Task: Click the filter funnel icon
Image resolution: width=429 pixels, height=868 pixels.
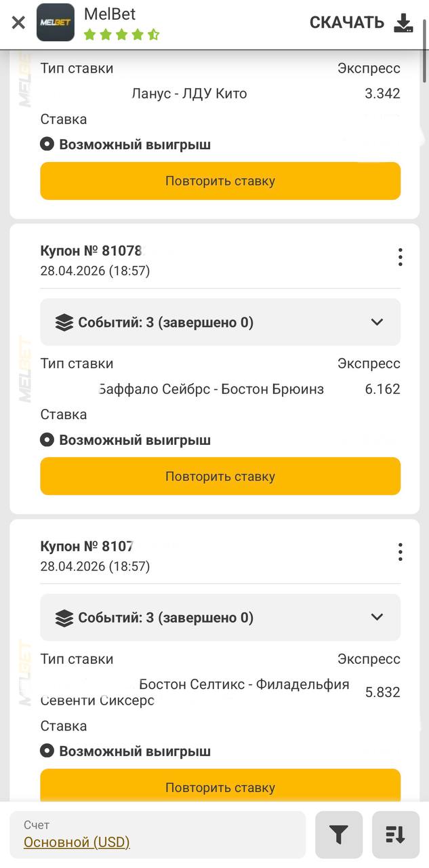Action: (x=338, y=835)
